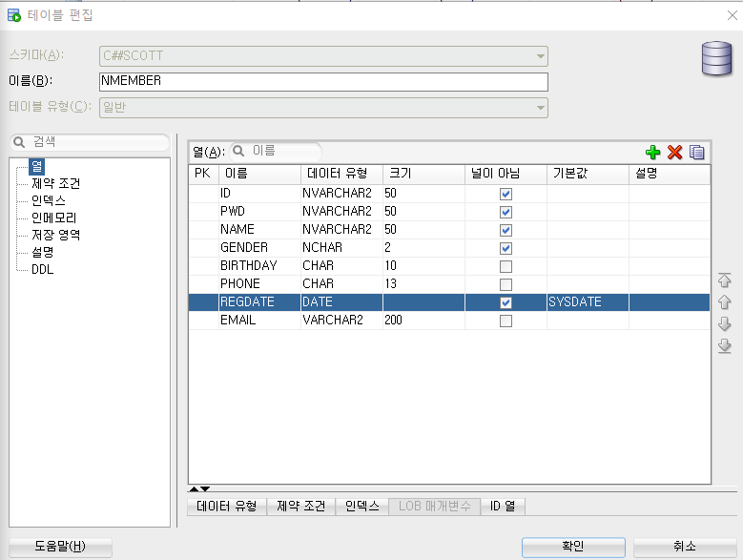Click the table name field NMEMBER

coord(323,81)
